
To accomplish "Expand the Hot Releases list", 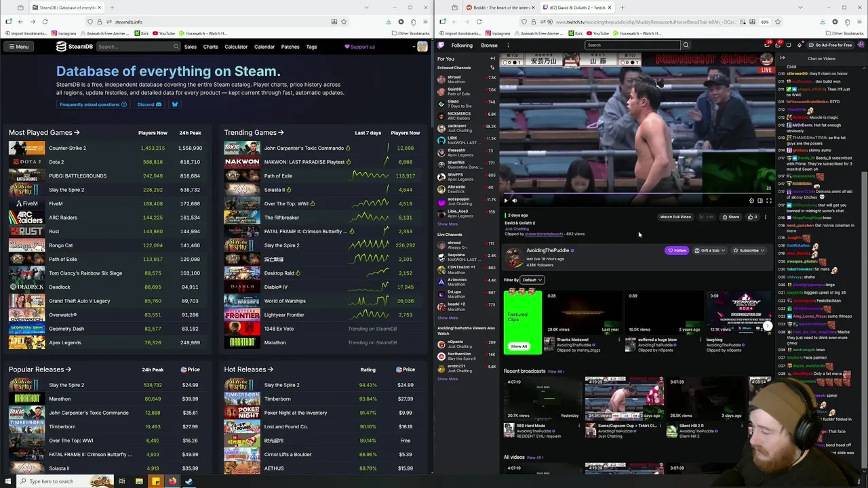I will click(x=249, y=369).
